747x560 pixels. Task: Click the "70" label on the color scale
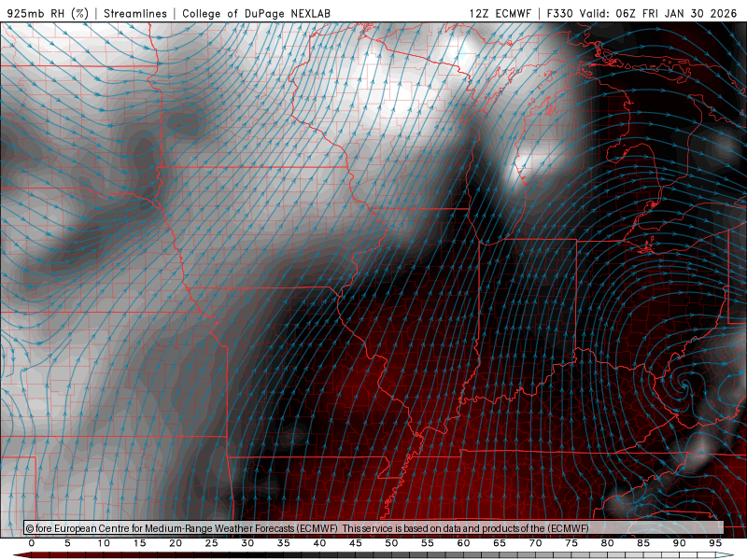coord(535,543)
